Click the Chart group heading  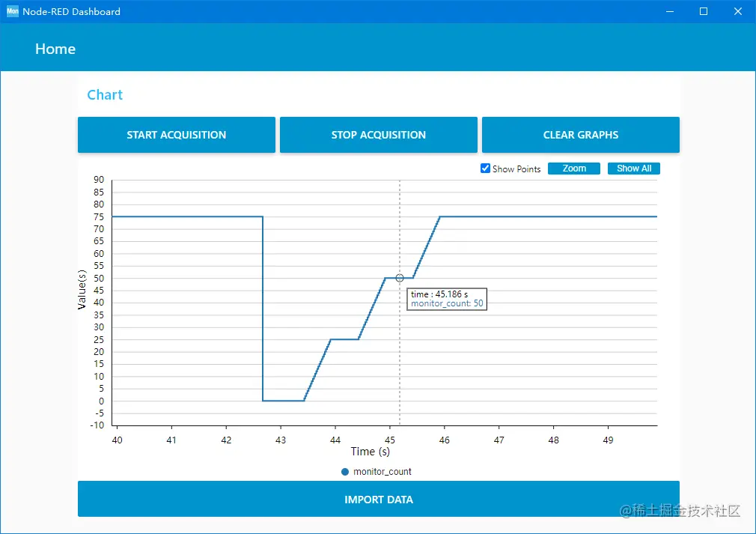(105, 94)
